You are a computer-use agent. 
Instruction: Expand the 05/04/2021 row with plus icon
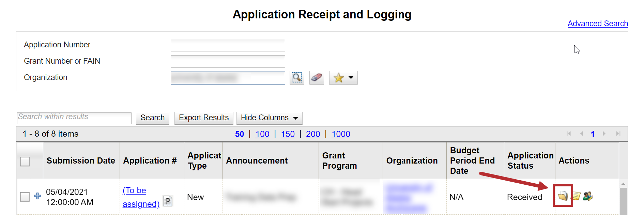[37, 196]
